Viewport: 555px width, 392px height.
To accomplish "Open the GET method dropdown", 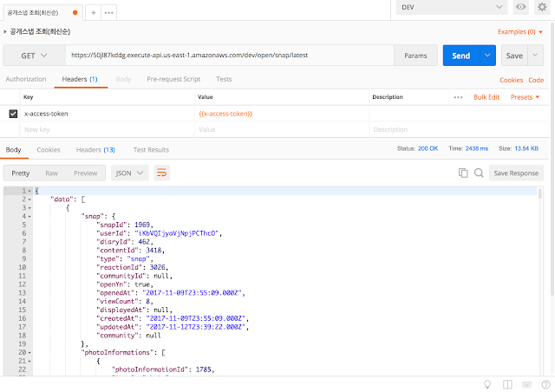I will pyautogui.click(x=33, y=56).
